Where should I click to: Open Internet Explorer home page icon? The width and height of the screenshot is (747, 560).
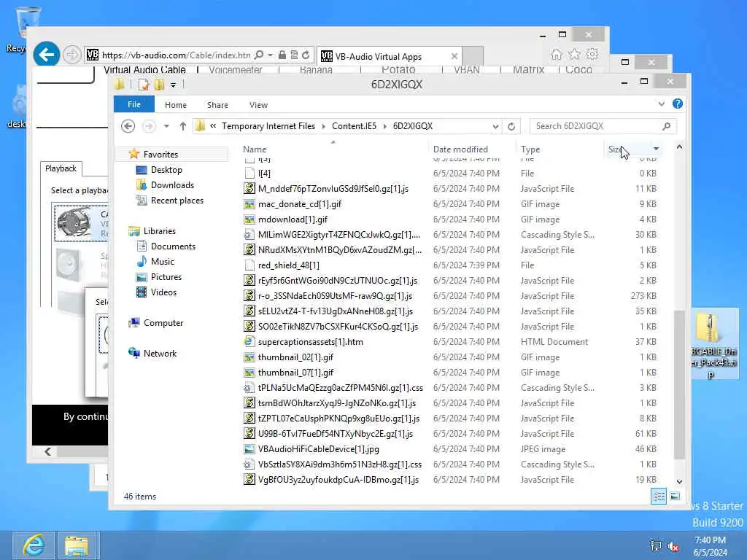556,55
